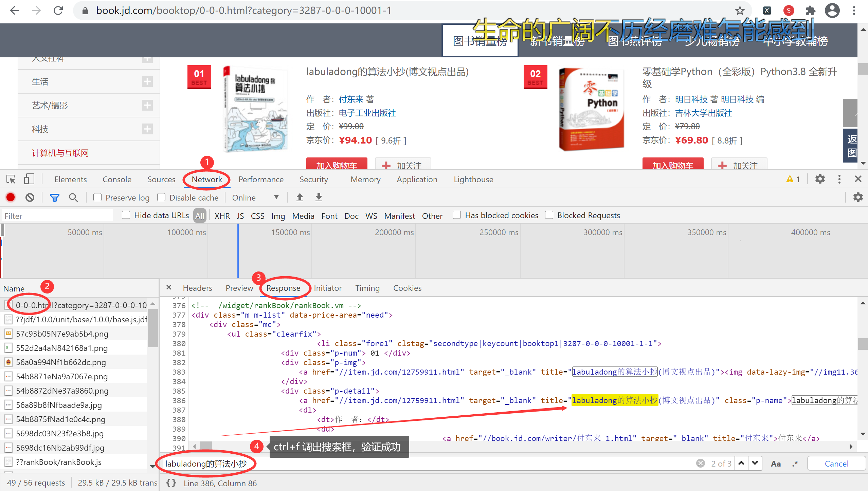Image resolution: width=868 pixels, height=491 pixels.
Task: Activate the inspect element picker
Action: (x=11, y=179)
